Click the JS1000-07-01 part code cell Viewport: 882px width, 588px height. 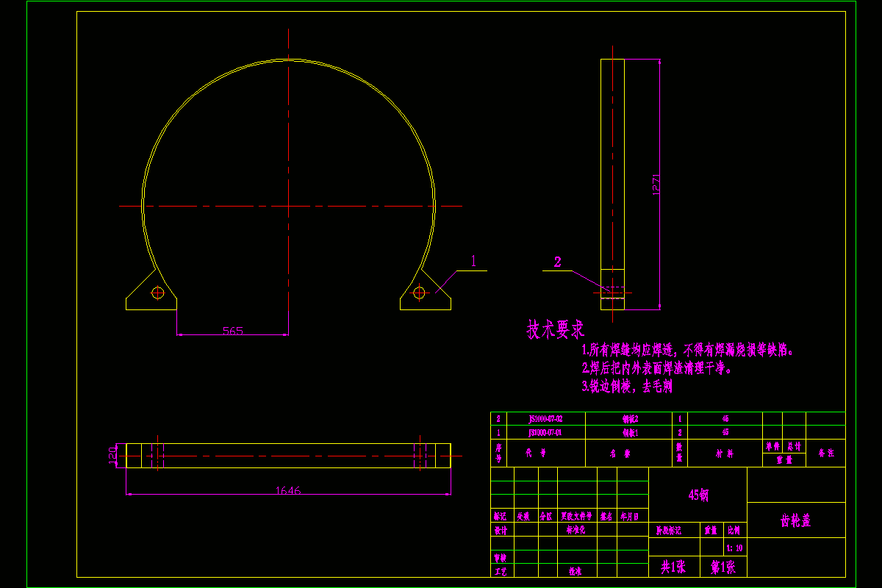point(545,433)
